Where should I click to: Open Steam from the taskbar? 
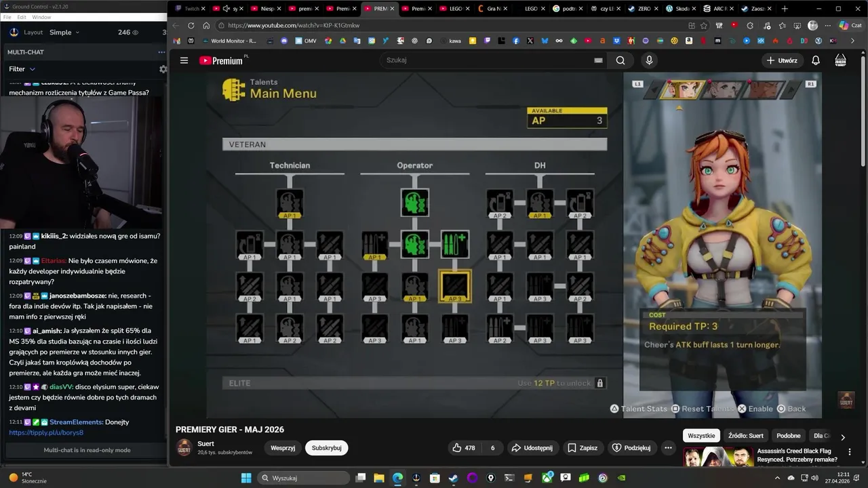[453, 478]
